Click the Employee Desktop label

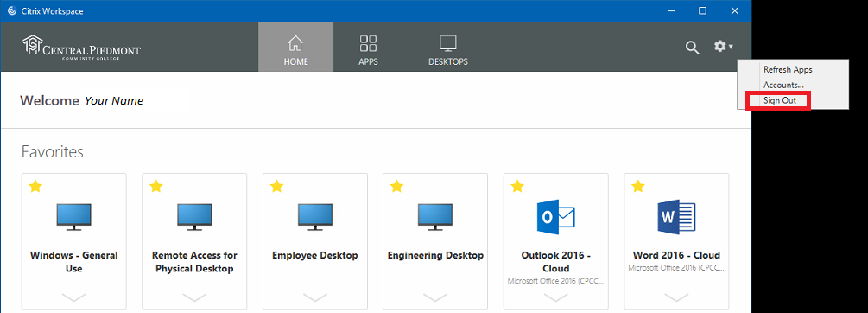pos(315,255)
